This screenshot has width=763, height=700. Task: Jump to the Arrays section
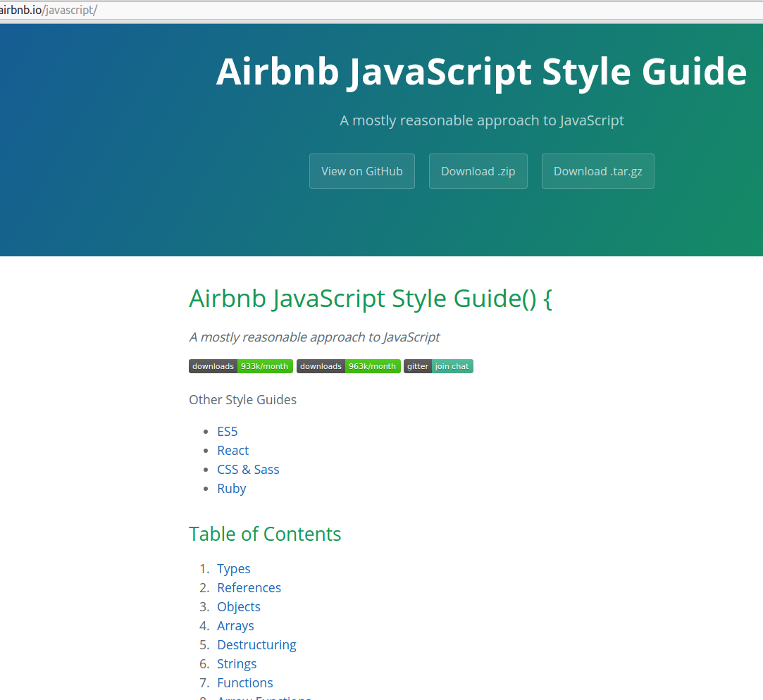[x=235, y=625]
